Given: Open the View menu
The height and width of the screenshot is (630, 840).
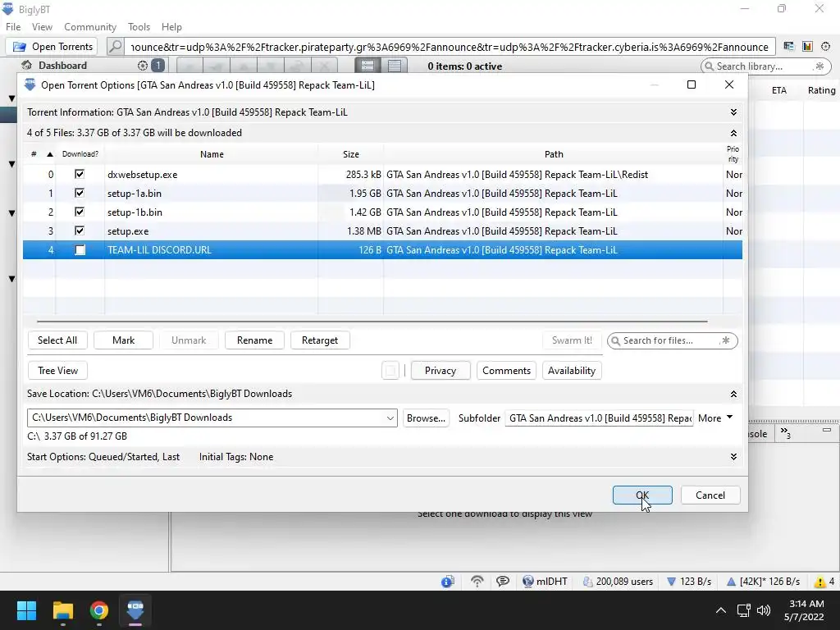Looking at the screenshot, I should (42, 27).
